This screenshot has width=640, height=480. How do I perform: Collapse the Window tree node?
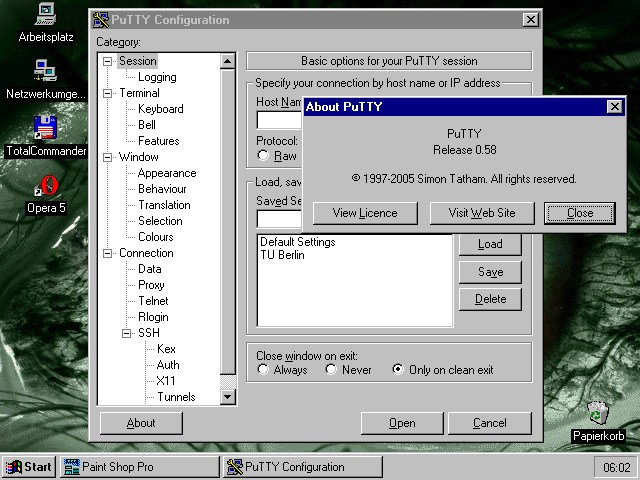pyautogui.click(x=107, y=157)
